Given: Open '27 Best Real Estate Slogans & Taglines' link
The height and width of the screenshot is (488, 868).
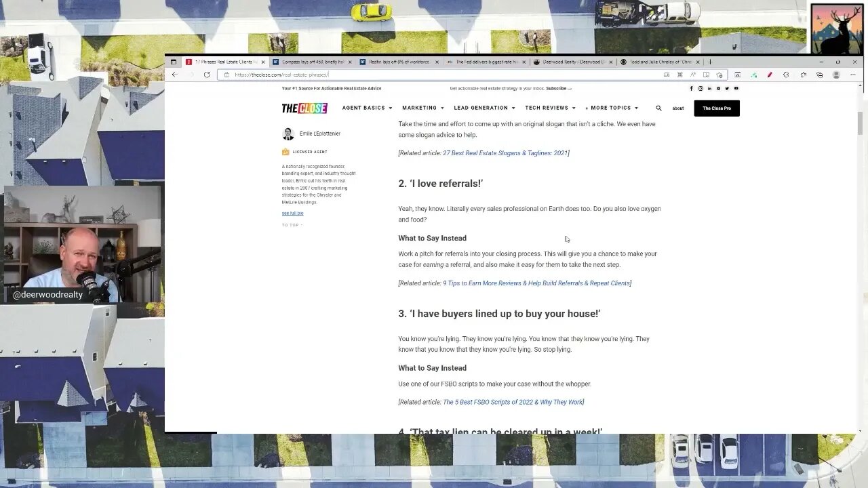Looking at the screenshot, I should point(505,153).
